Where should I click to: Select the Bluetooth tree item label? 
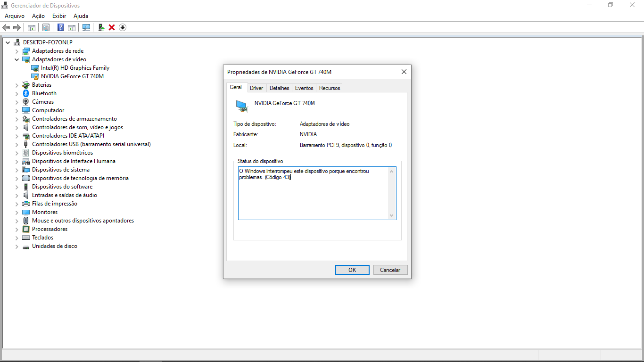[44, 93]
